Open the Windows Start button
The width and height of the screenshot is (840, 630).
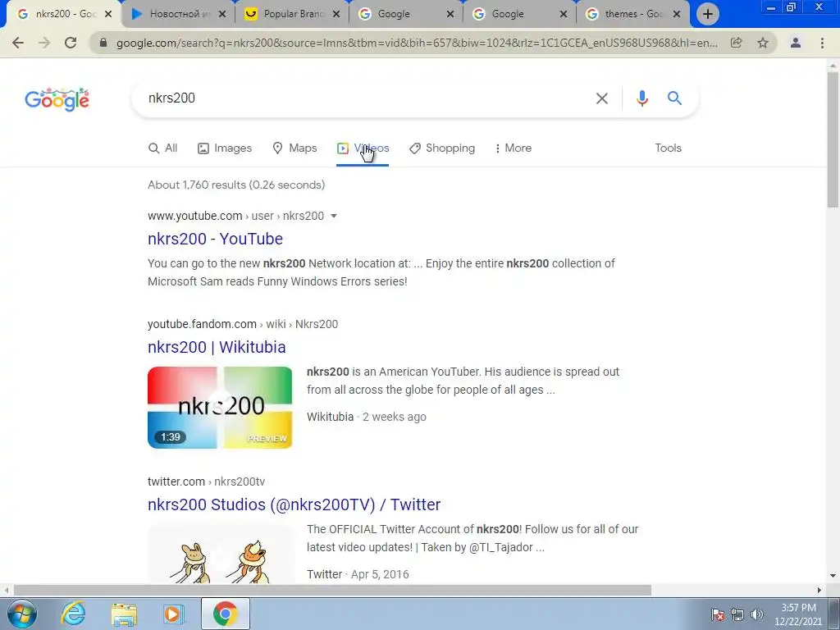coord(22,614)
